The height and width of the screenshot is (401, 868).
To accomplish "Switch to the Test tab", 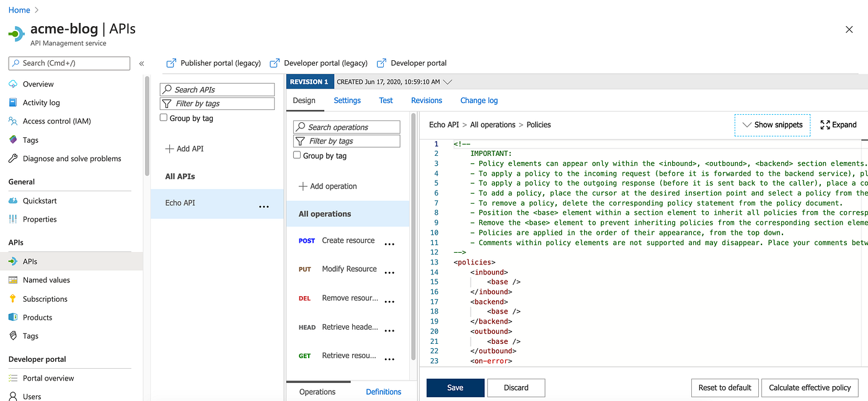I will click(x=386, y=100).
